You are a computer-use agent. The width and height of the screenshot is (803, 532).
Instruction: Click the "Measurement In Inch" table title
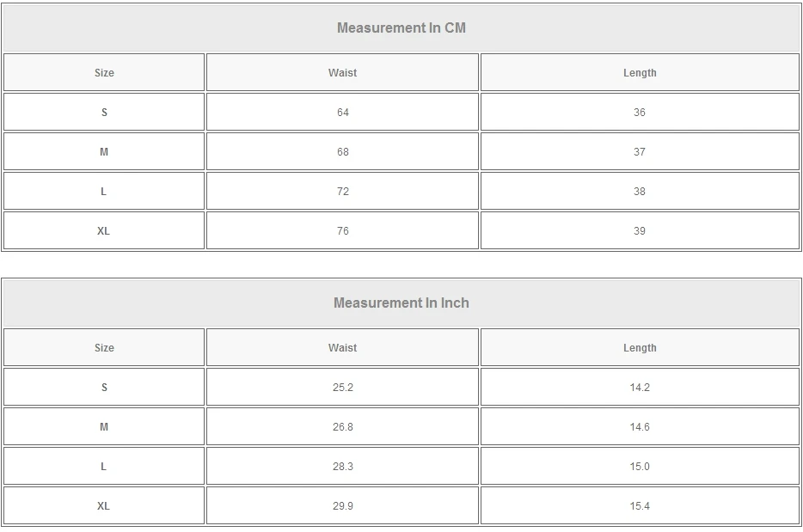(x=401, y=303)
